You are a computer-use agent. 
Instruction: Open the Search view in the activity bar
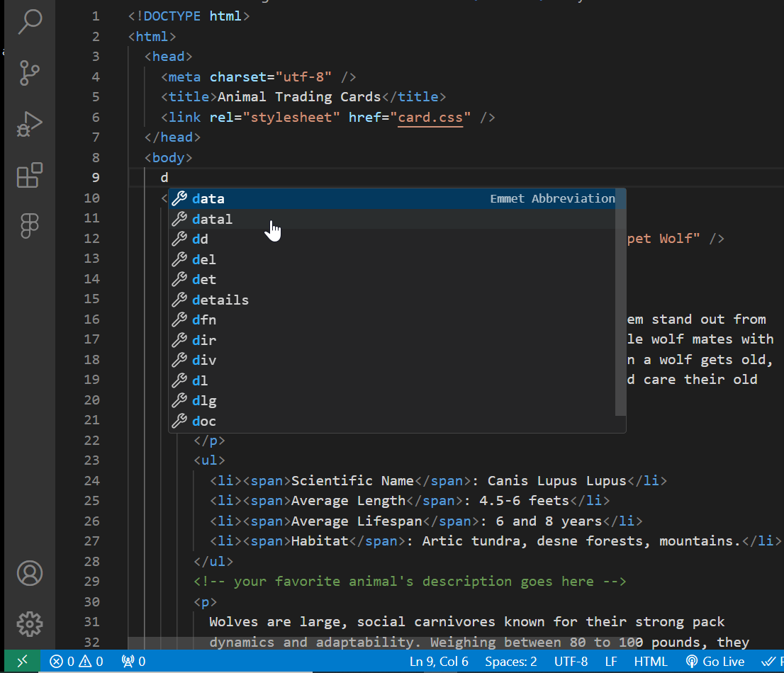pyautogui.click(x=30, y=21)
